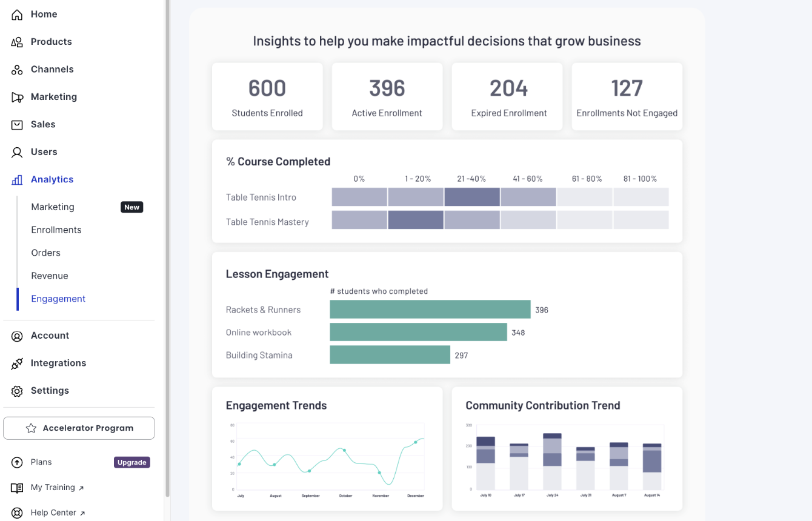Viewport: 812px width, 521px height.
Task: Select the Engagement analytics page
Action: [58, 299]
